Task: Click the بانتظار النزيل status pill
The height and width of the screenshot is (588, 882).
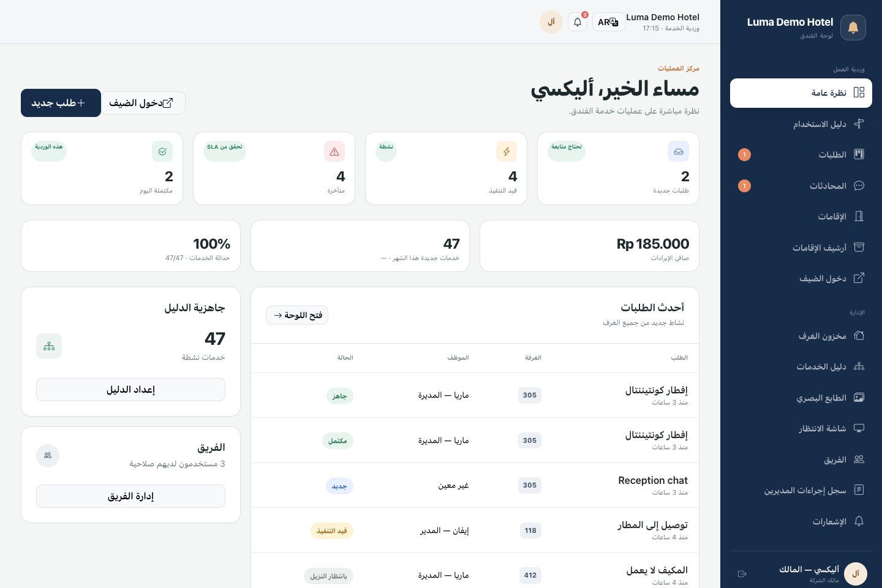Action: (328, 576)
